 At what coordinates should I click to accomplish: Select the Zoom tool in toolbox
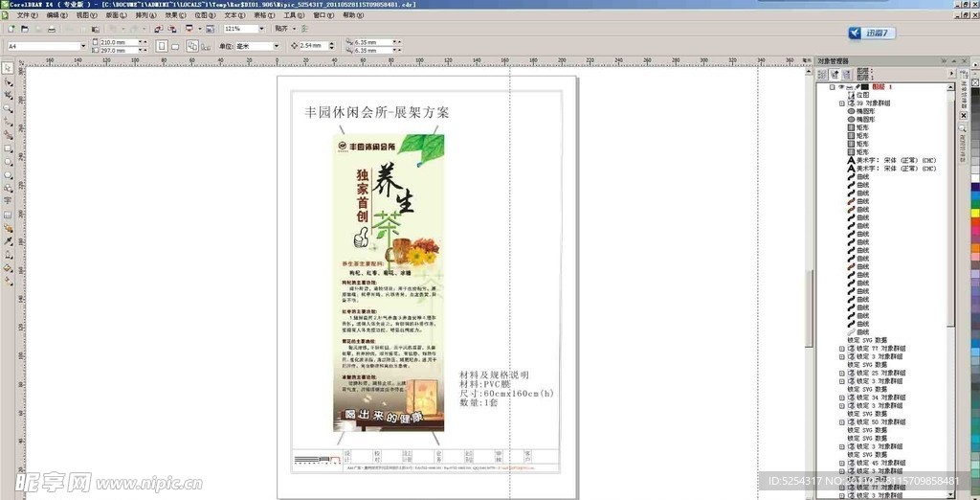8,108
